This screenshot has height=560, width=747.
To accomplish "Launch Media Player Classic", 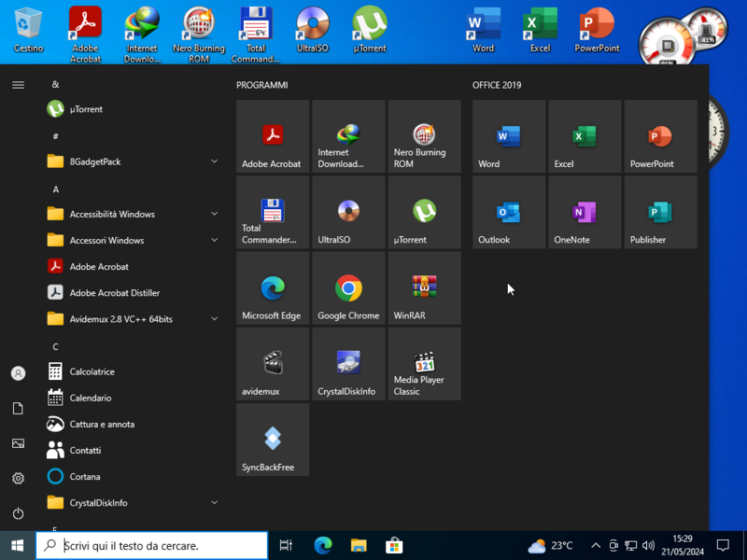I will point(424,363).
